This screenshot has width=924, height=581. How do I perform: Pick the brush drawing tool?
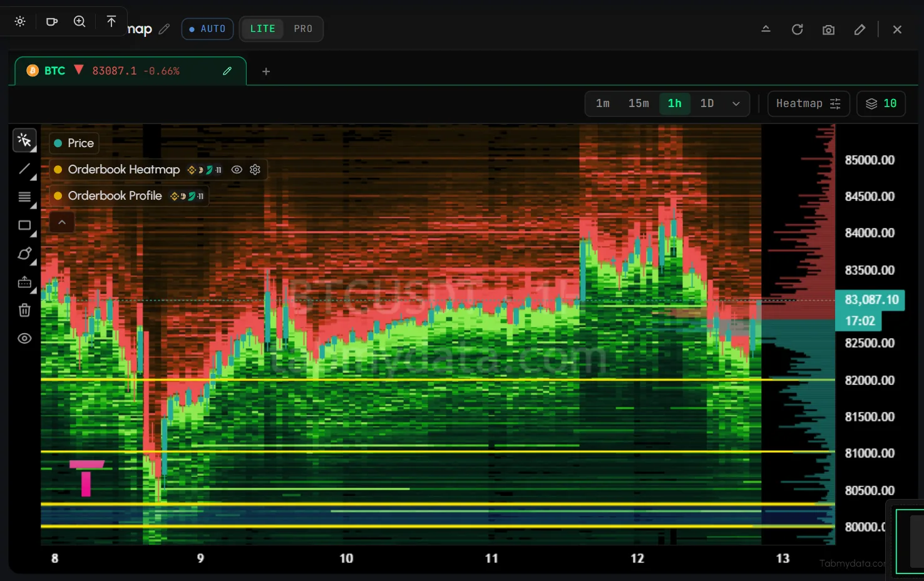click(24, 254)
